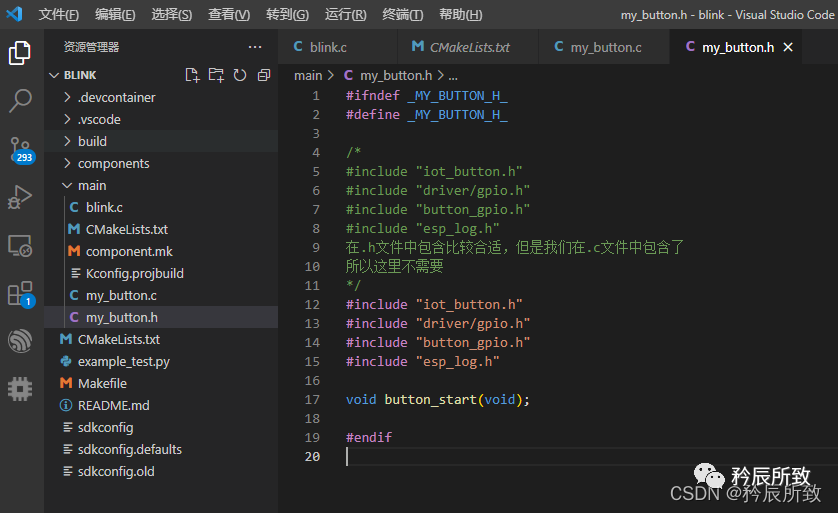Open the 终端(T) menu

point(402,15)
